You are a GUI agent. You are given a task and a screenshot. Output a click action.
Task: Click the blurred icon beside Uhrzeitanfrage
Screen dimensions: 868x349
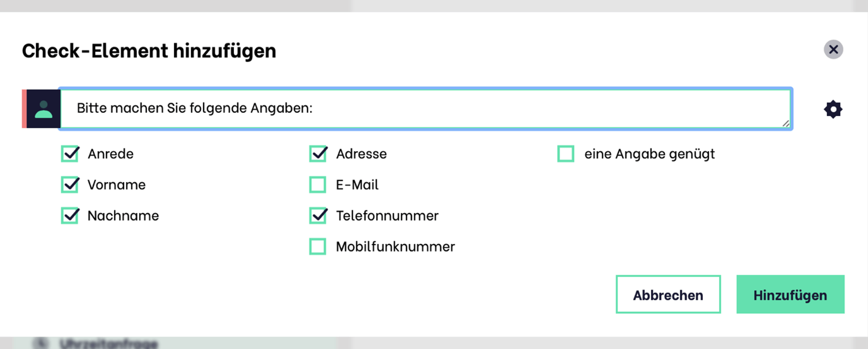coord(40,343)
